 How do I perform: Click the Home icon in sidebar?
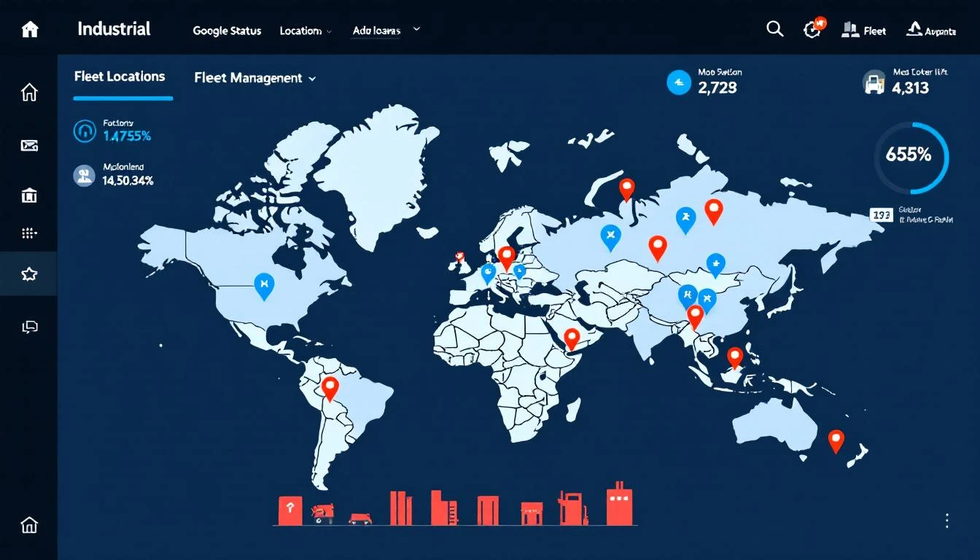click(x=28, y=93)
